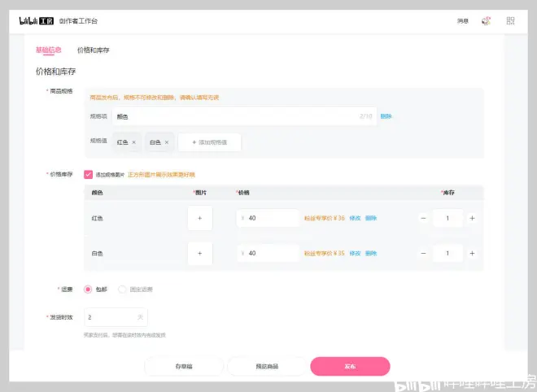Increase stock for the 红色 row
The height and width of the screenshot is (392, 537).
(x=472, y=219)
